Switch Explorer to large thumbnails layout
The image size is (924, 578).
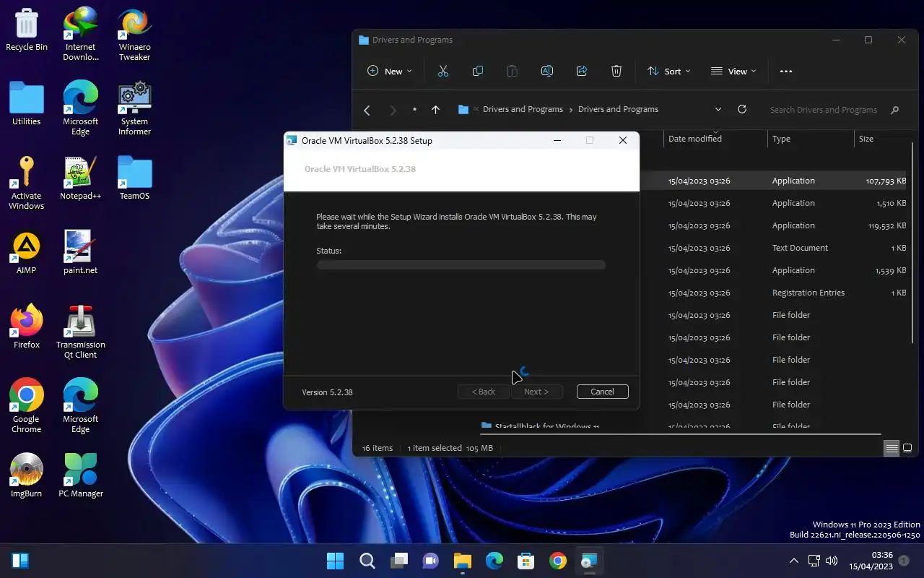pos(907,449)
